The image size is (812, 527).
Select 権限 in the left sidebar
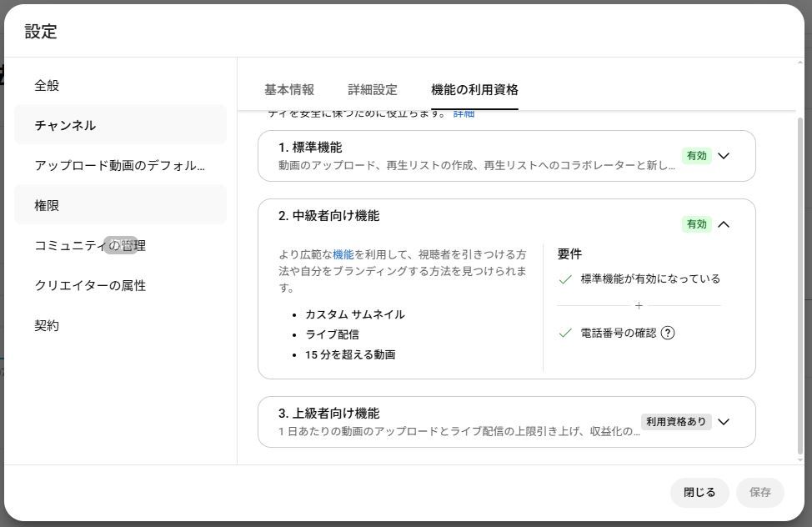(47, 205)
